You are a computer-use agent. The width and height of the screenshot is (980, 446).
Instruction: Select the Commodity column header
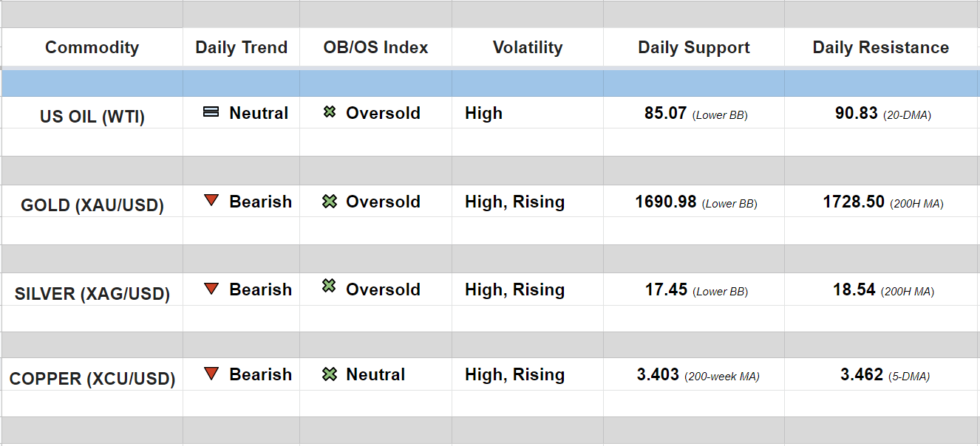(92, 47)
